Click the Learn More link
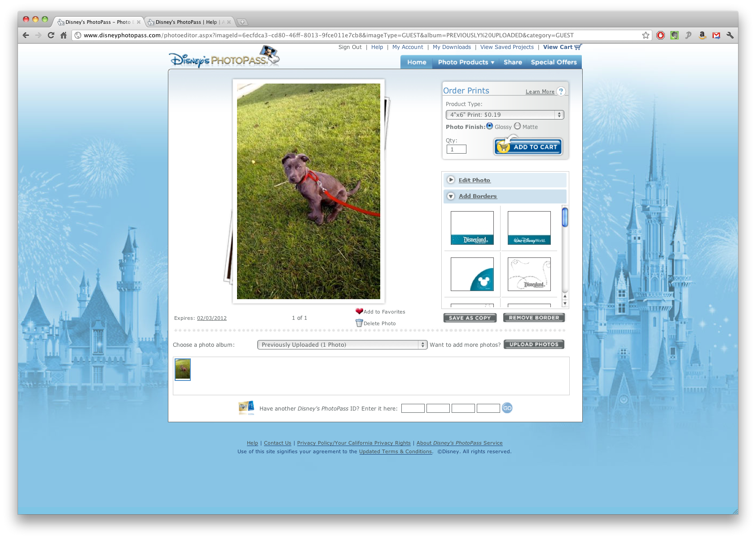Image resolution: width=756 pixels, height=539 pixels. (x=540, y=92)
